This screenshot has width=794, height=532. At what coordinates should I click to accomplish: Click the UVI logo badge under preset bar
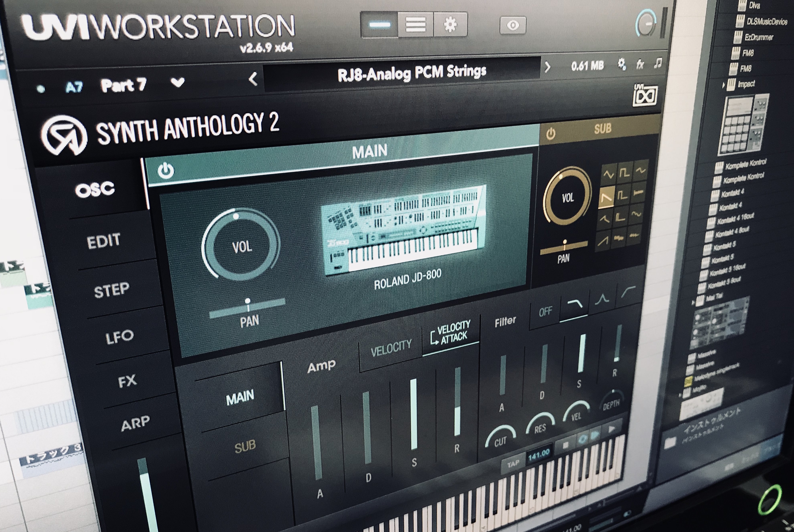tap(645, 96)
